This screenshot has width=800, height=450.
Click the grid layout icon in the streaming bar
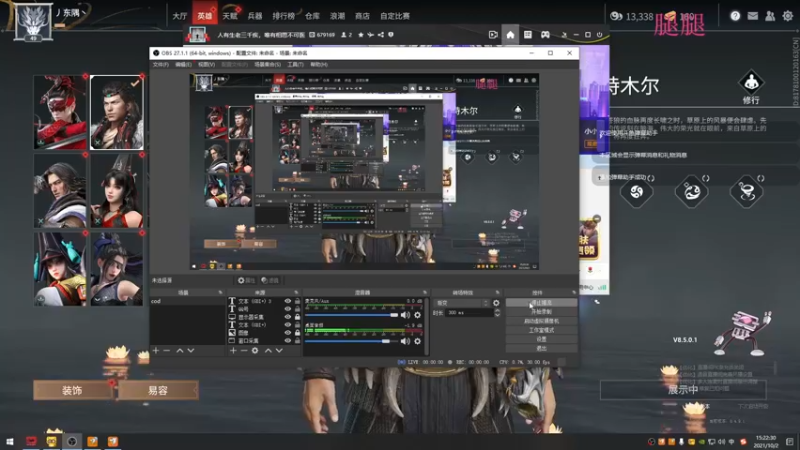coord(528,35)
